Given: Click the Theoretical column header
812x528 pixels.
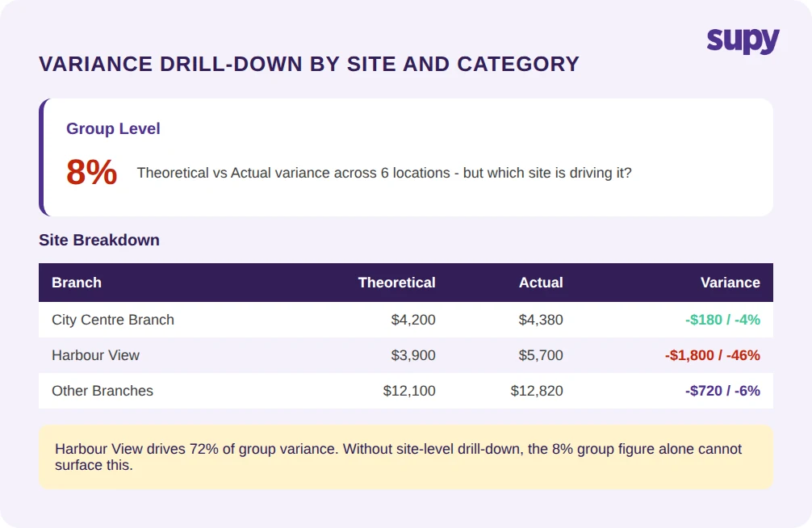Looking at the screenshot, I should (396, 283).
